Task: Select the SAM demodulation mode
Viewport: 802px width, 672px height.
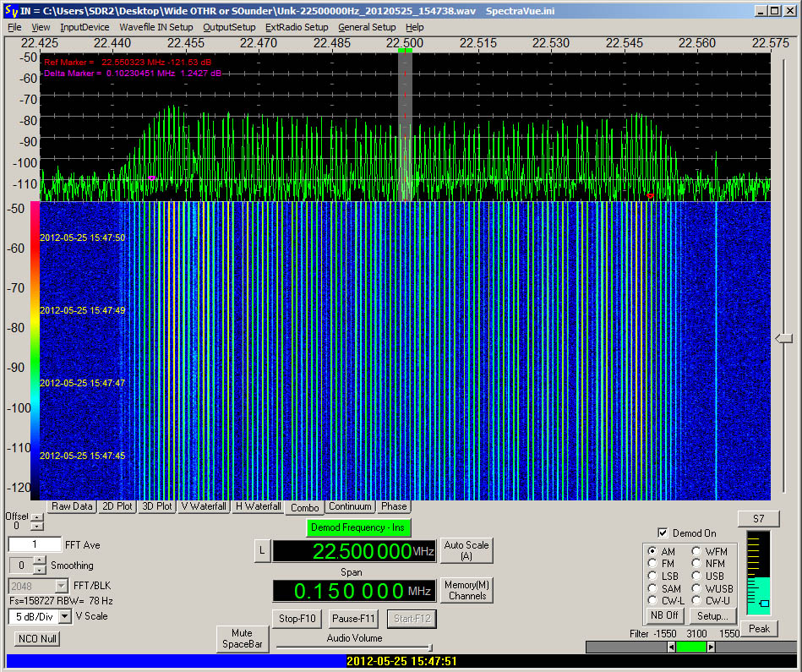Action: [652, 588]
